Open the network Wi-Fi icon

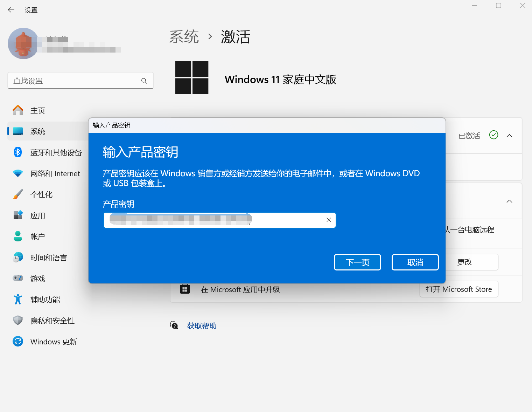pos(18,173)
